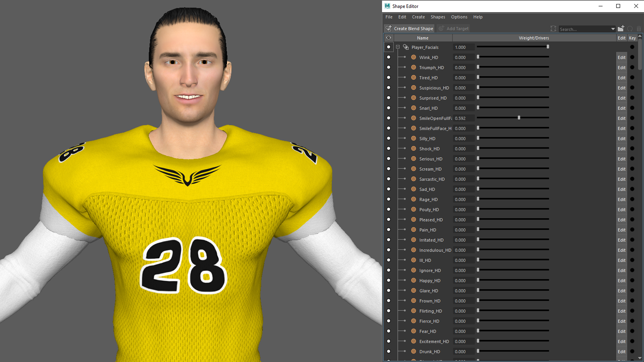Click the Key dot for Player_Facials
Viewport: 644px width, 362px height.
tap(632, 47)
